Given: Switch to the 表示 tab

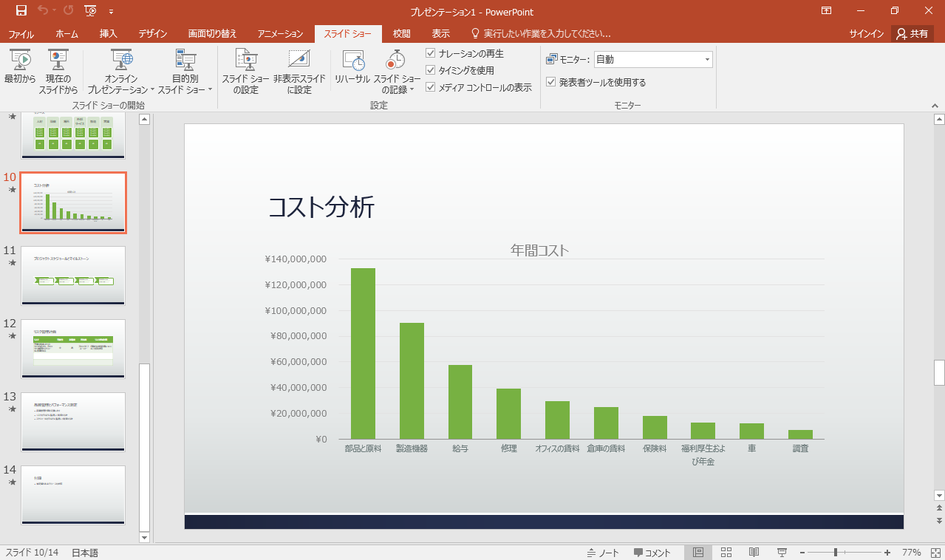Looking at the screenshot, I should 441,33.
